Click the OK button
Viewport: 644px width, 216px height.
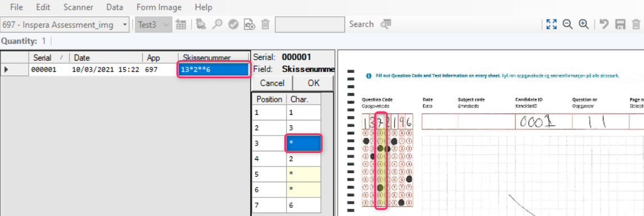point(314,83)
